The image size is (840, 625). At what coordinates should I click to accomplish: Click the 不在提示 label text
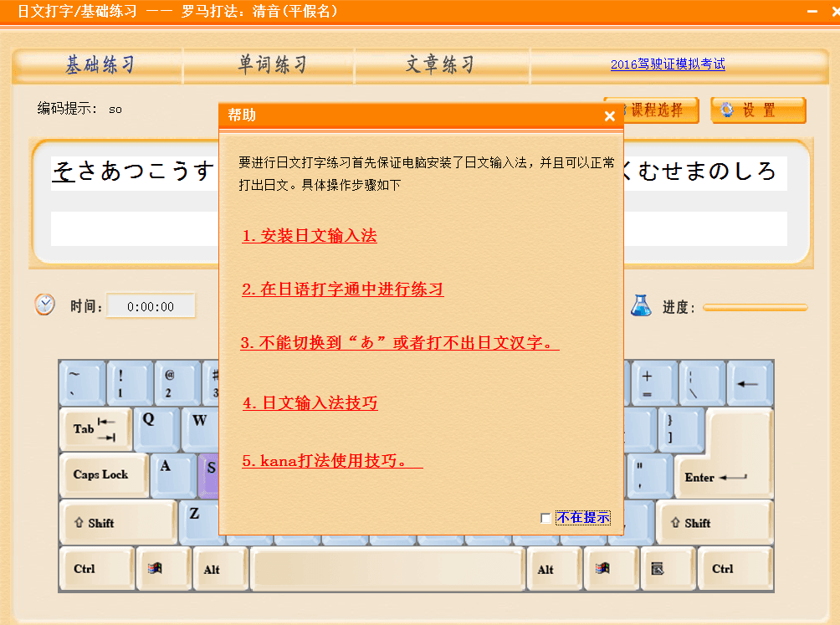583,517
